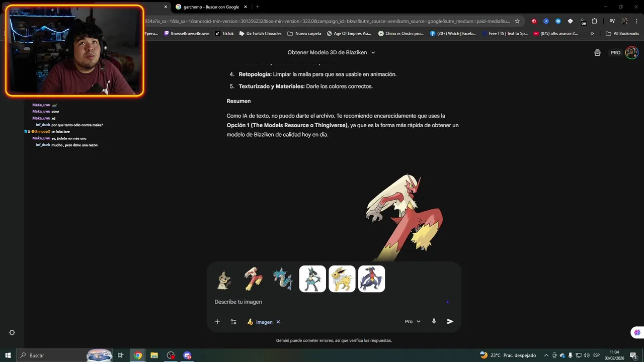Click the Gyarados attached image thumbnail
Image resolution: width=644 pixels, height=362 pixels.
pyautogui.click(x=283, y=279)
